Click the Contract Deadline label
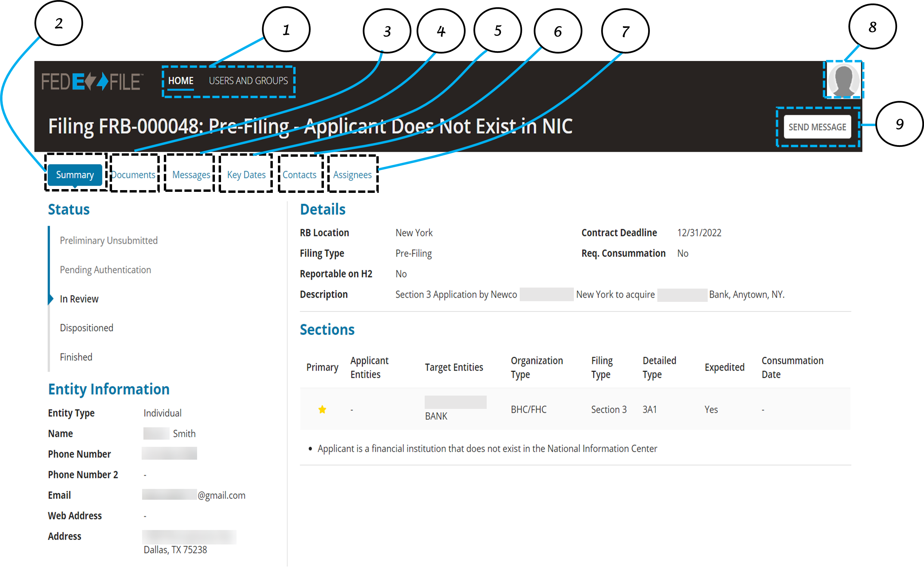924x584 pixels. click(619, 233)
